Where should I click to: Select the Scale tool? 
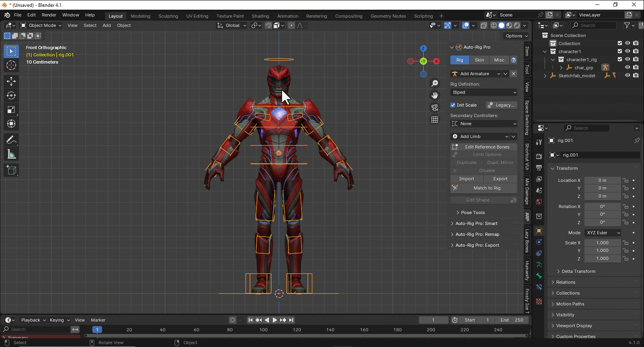click(11, 109)
